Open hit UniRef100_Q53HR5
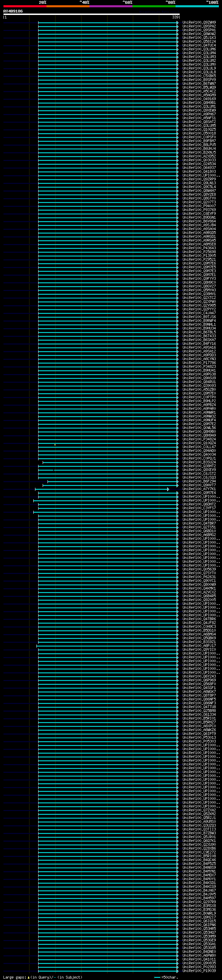The image size is (222, 980). tap(199, 929)
